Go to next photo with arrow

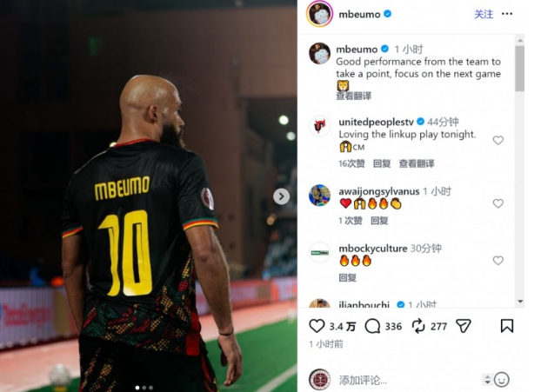[x=282, y=196]
